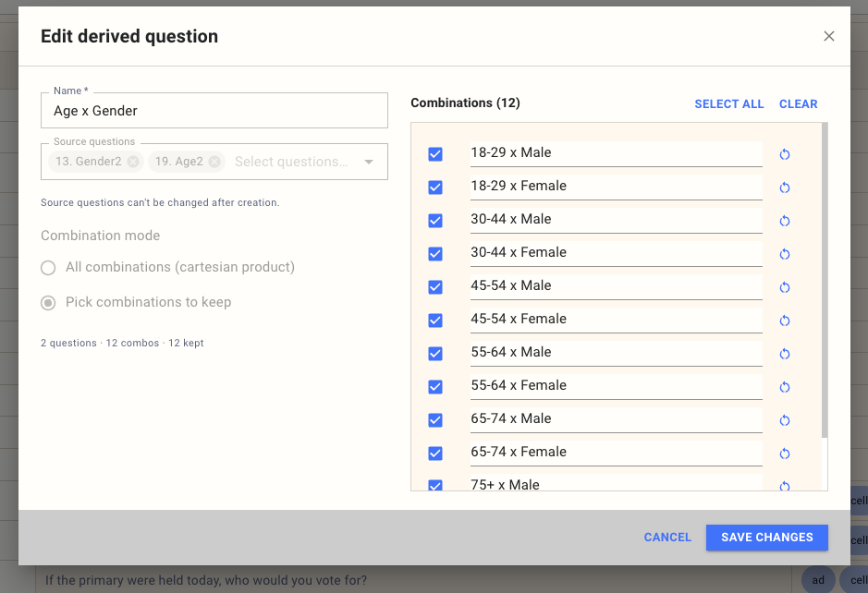Viewport: 868px width, 593px height.
Task: Reset the 18-29 x Female label
Action: (785, 188)
